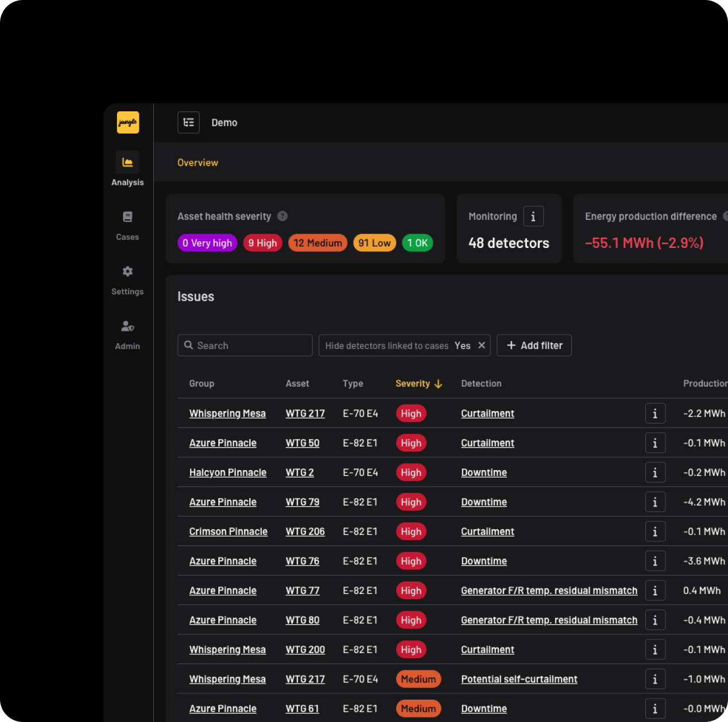Filter by 0 Very high severity badge
This screenshot has height=722, width=728.
[x=207, y=243]
